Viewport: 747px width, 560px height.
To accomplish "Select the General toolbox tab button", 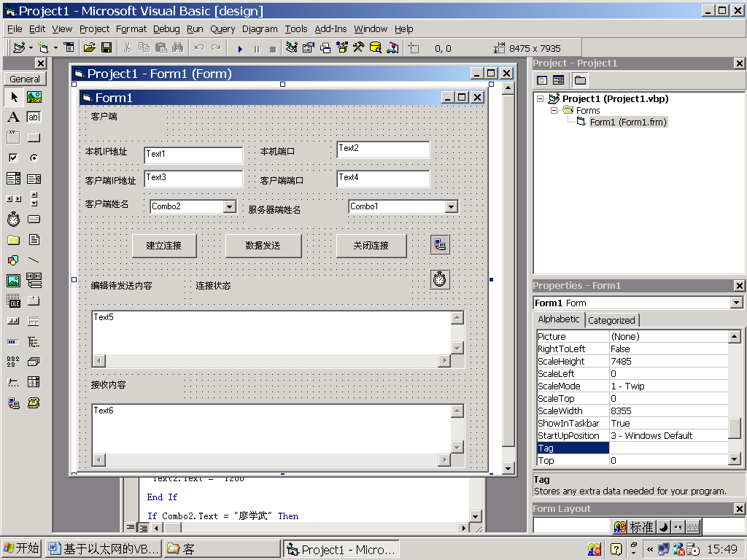I will (x=25, y=79).
